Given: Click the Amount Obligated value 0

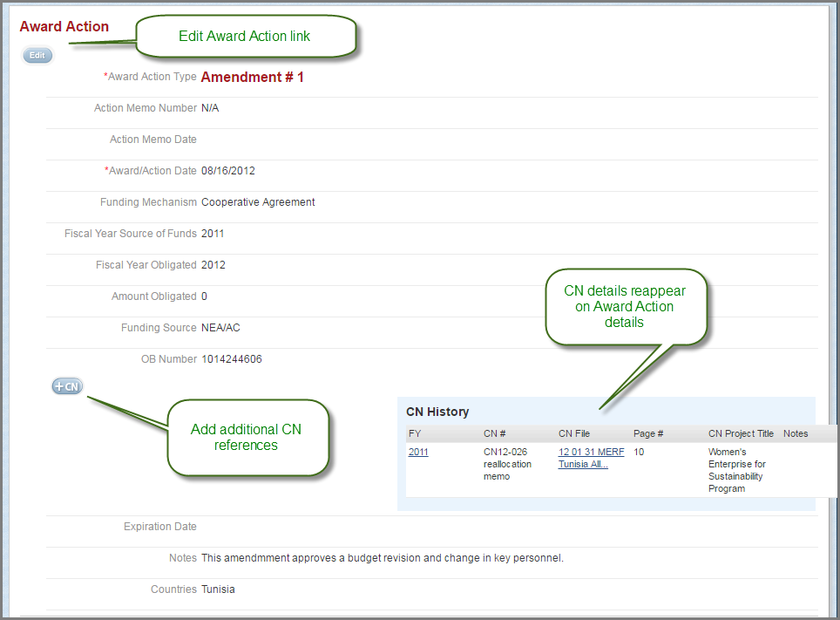Looking at the screenshot, I should tap(204, 296).
